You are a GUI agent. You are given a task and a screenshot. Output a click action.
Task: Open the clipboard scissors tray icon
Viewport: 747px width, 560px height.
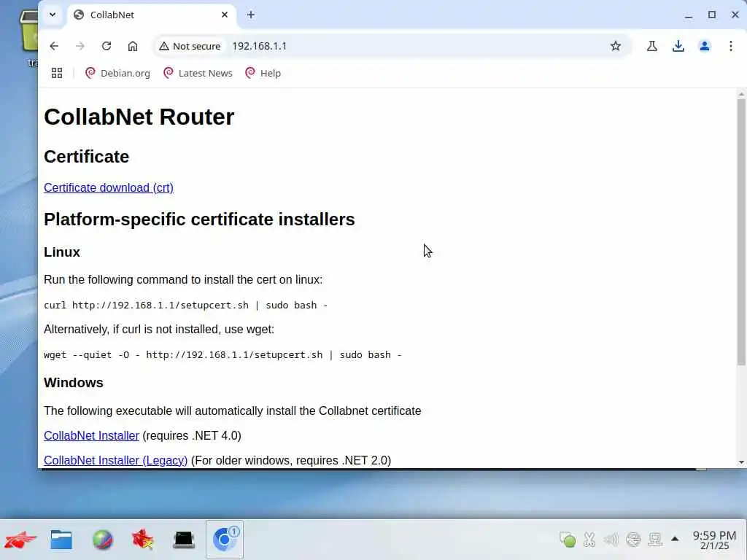click(589, 540)
